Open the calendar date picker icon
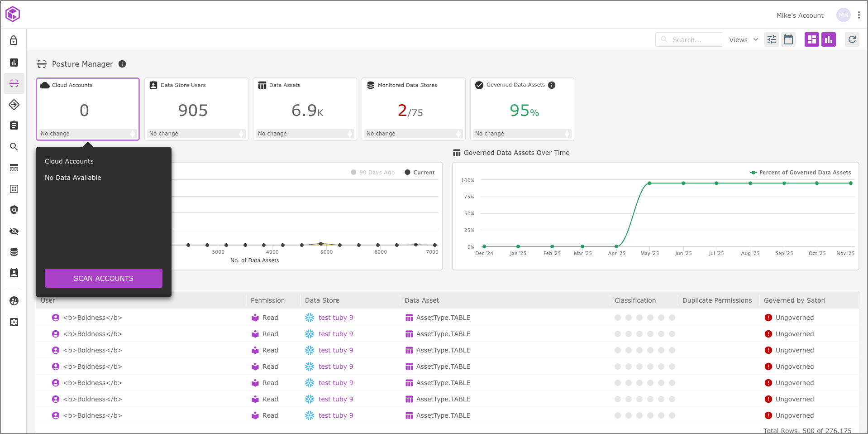 coord(788,40)
